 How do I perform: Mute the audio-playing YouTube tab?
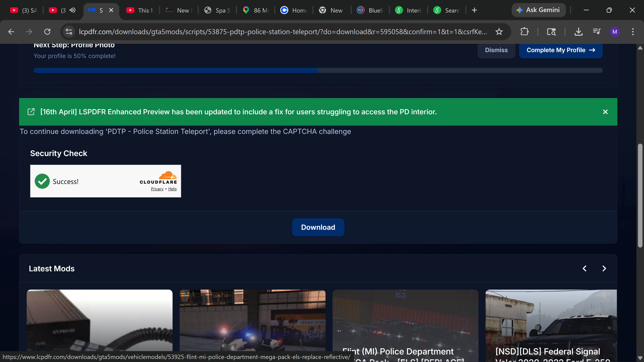72,10
